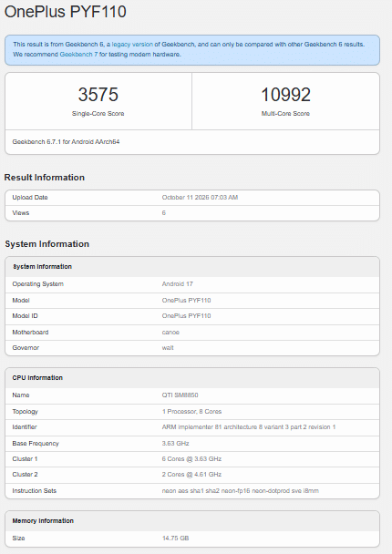Click the 'Topology' row label
The width and height of the screenshot is (392, 554).
tap(26, 412)
